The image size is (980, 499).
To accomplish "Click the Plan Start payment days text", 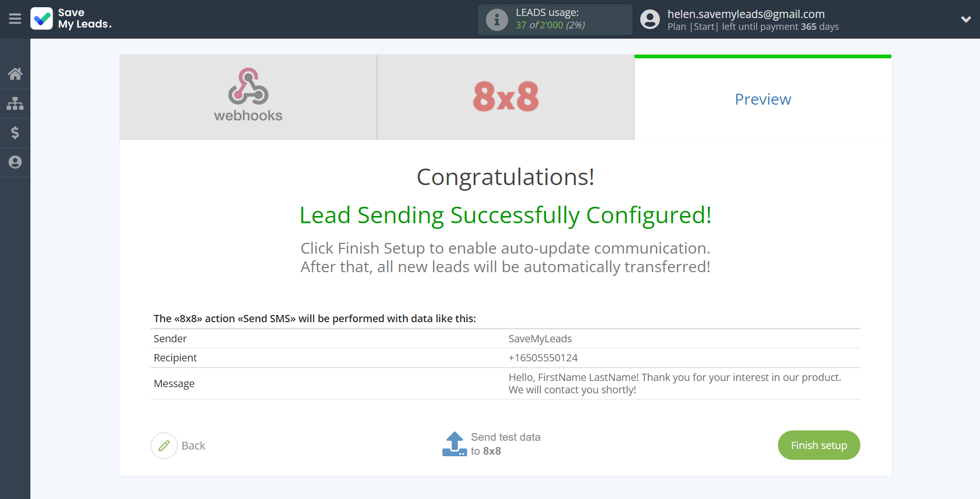I will 753,27.
